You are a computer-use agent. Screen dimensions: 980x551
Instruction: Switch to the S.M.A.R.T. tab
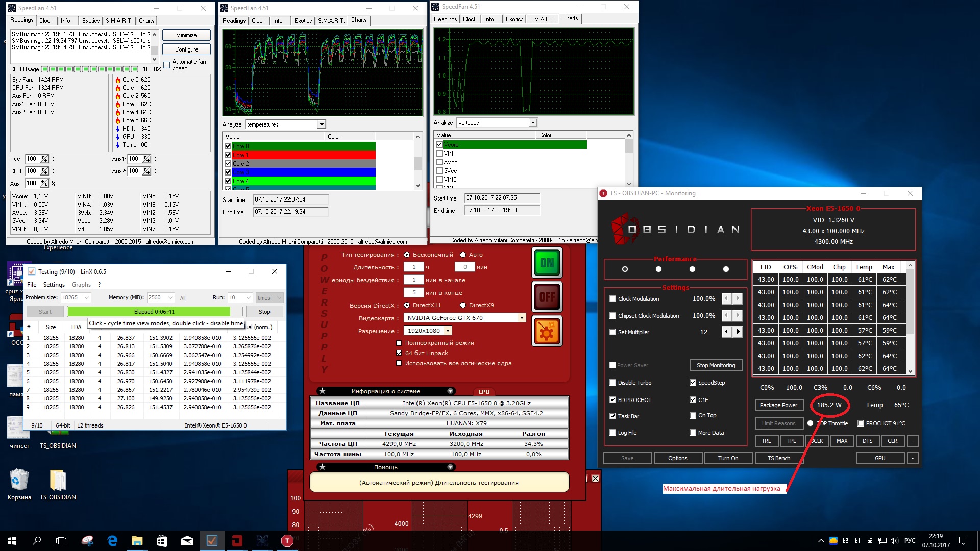coord(118,21)
